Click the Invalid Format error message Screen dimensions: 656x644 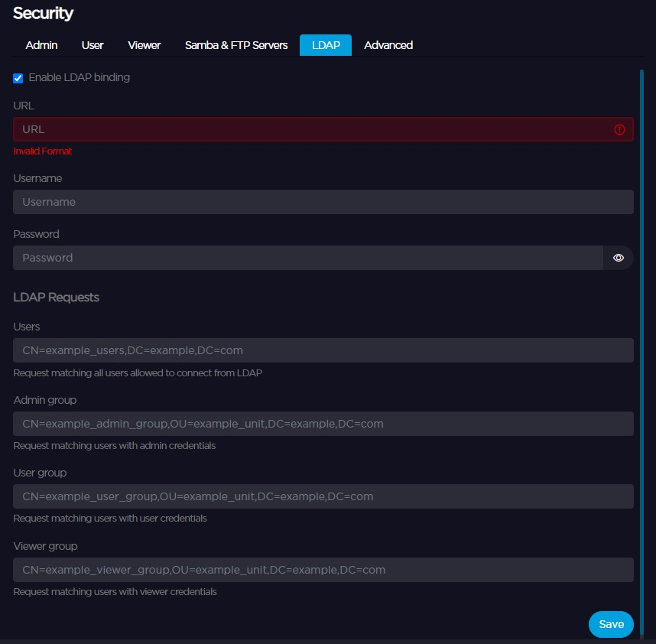(x=42, y=151)
